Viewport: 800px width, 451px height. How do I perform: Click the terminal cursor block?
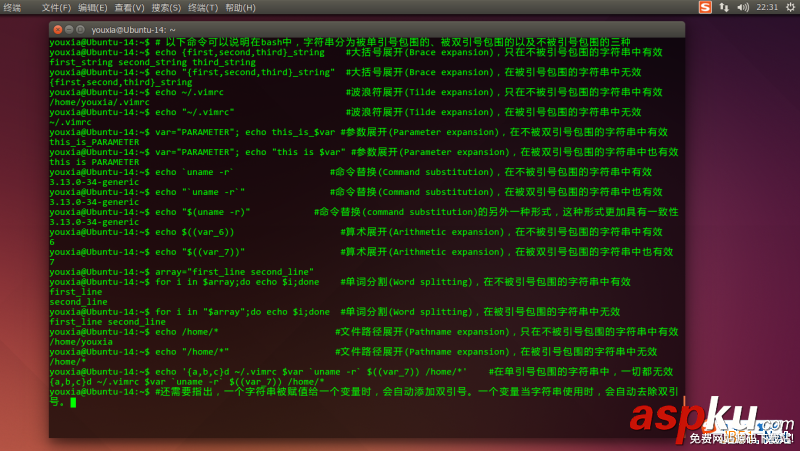pos(73,403)
